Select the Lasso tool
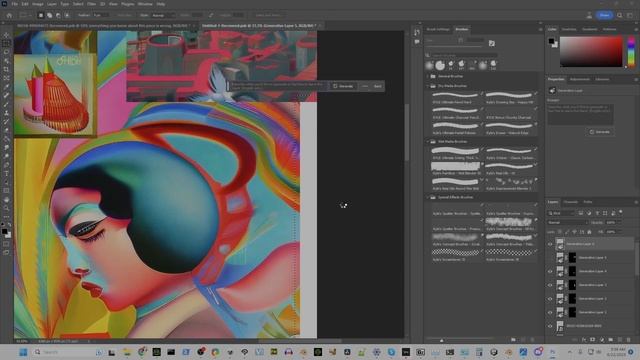The image size is (640, 360). (x=6, y=52)
